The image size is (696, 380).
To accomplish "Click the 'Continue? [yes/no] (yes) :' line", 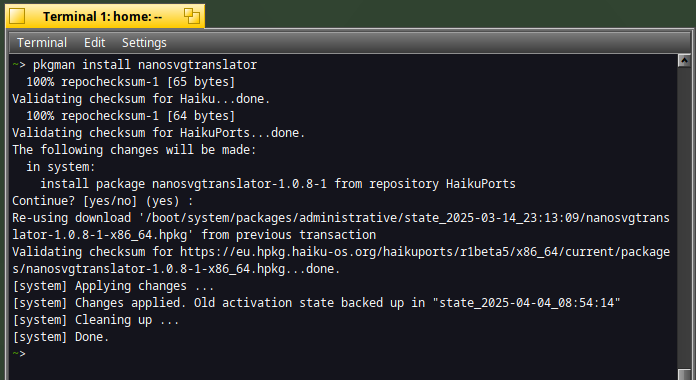I will click(103, 201).
